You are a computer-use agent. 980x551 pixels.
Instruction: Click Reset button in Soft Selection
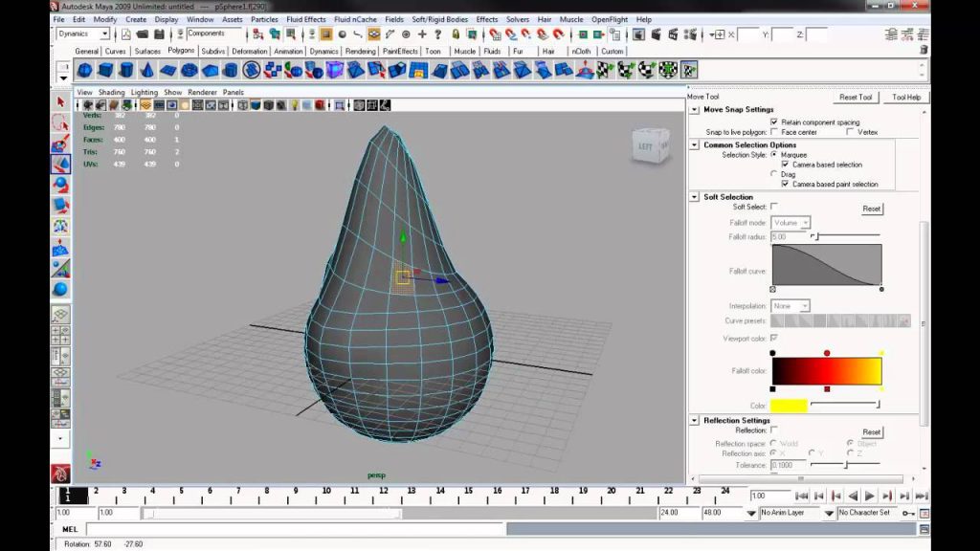(871, 209)
